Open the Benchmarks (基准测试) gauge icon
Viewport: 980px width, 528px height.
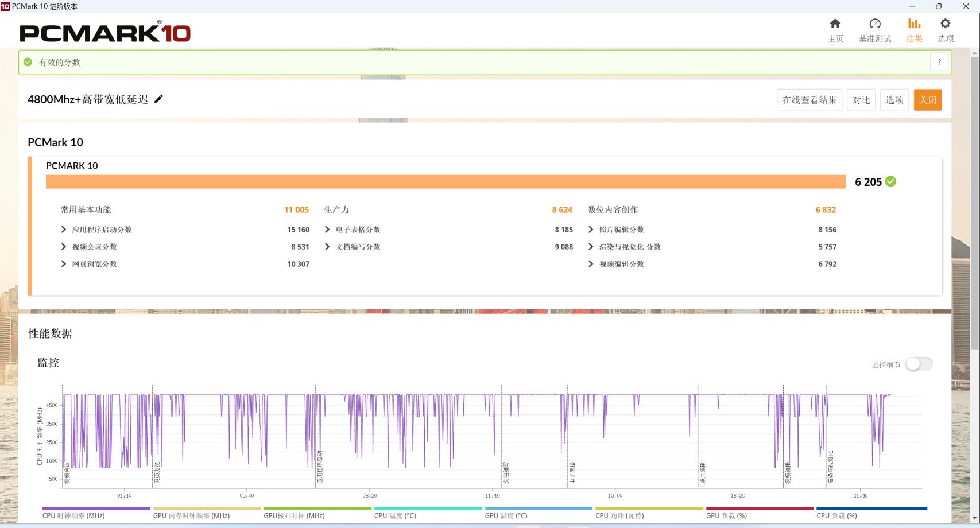click(x=874, y=24)
